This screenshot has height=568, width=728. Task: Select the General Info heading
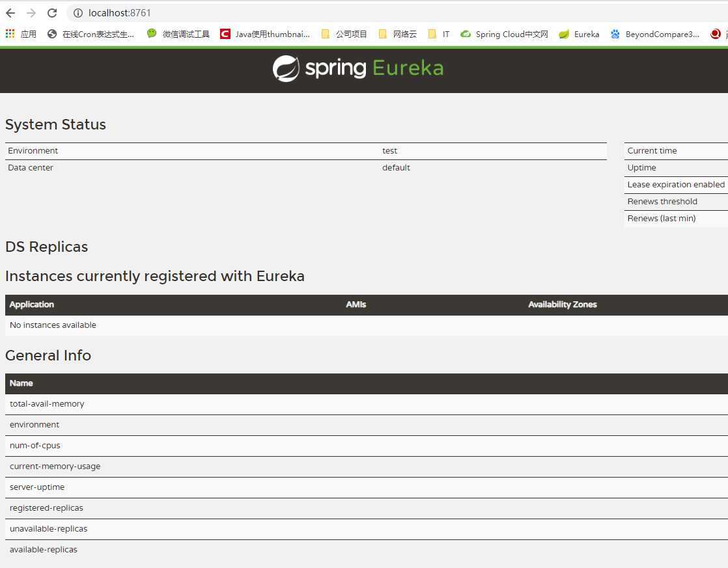48,355
